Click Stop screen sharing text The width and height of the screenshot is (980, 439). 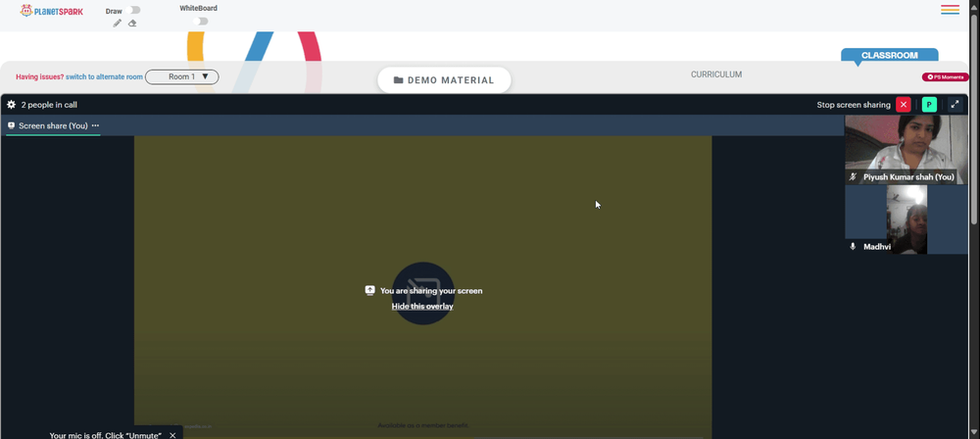tap(854, 105)
